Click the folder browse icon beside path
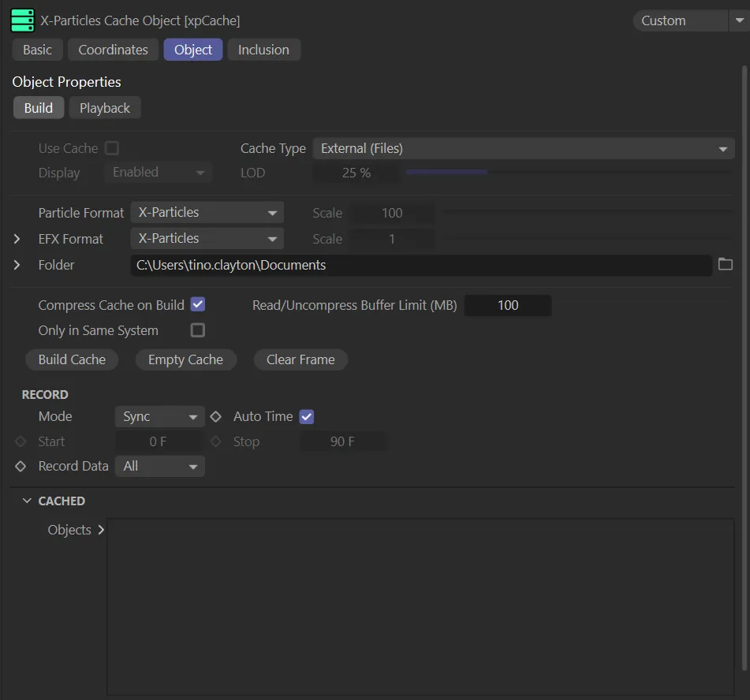Viewport: 750px width, 700px height. [726, 265]
